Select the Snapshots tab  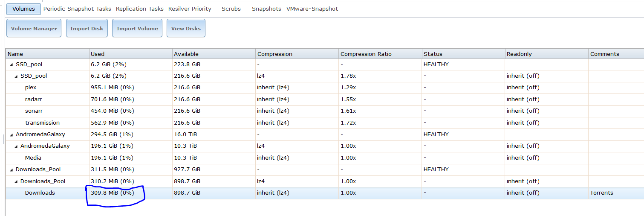coord(266,9)
